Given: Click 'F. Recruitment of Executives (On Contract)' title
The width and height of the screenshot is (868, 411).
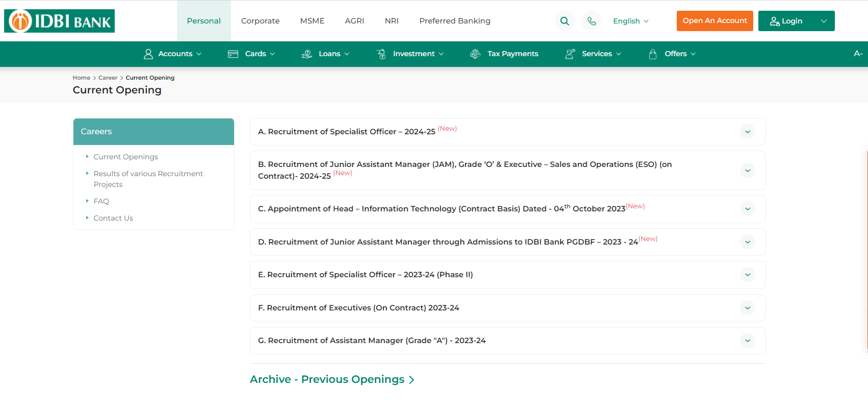Looking at the screenshot, I should coord(359,308).
